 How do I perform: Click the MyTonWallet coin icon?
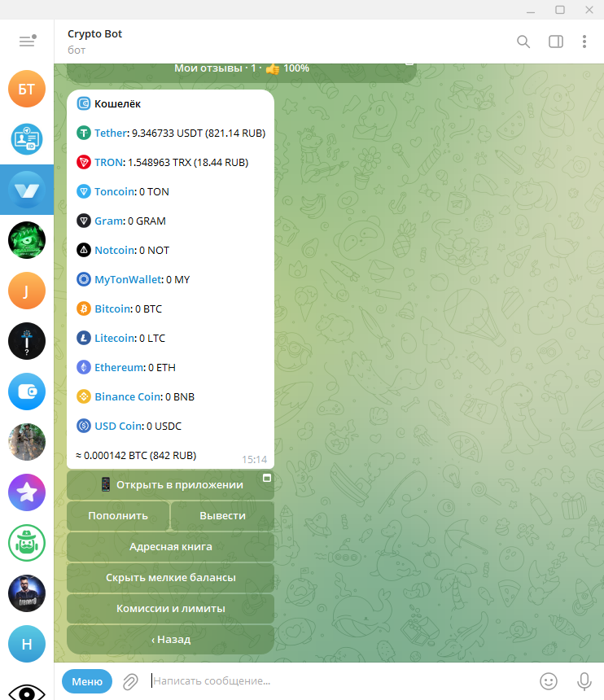tap(84, 279)
